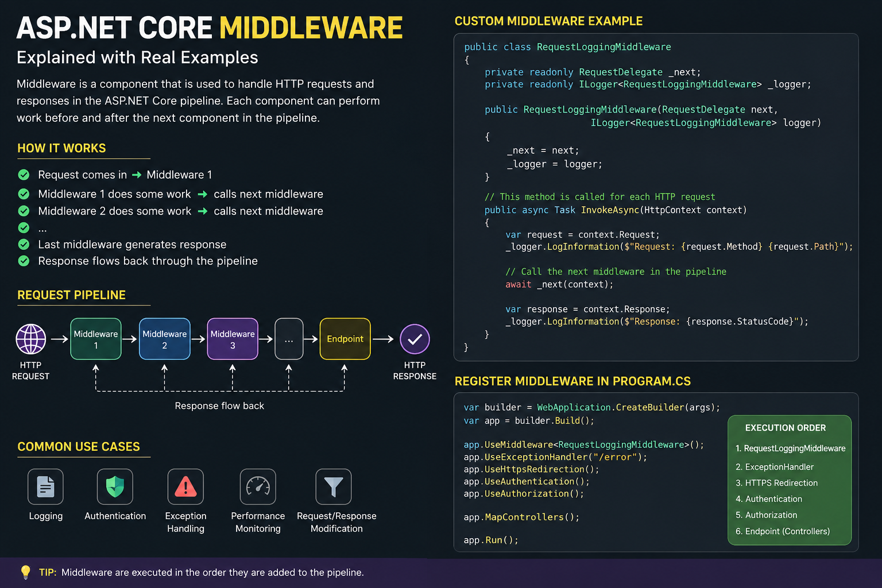Screen dimensions: 882x588
Task: Click '1. RequestLoggingMiddleware' in execution order
Action: click(x=791, y=448)
